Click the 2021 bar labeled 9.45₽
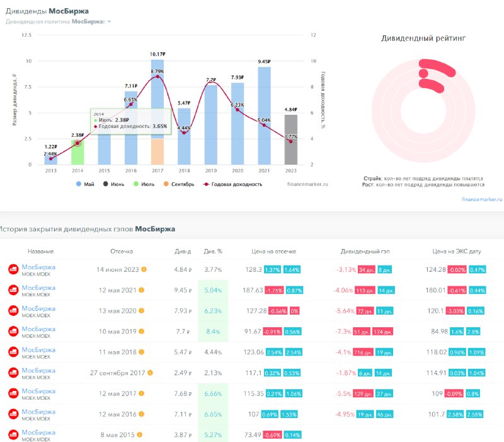This screenshot has height=442, width=504. 264,116
